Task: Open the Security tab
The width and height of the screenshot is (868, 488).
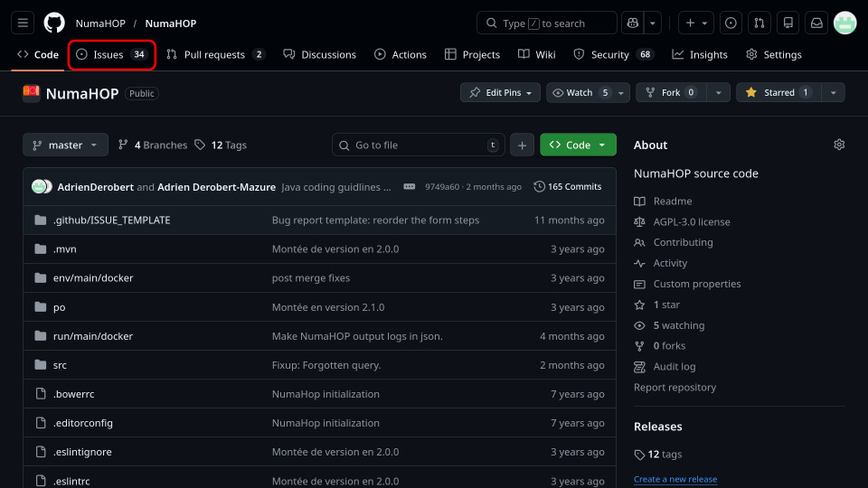Action: (613, 54)
